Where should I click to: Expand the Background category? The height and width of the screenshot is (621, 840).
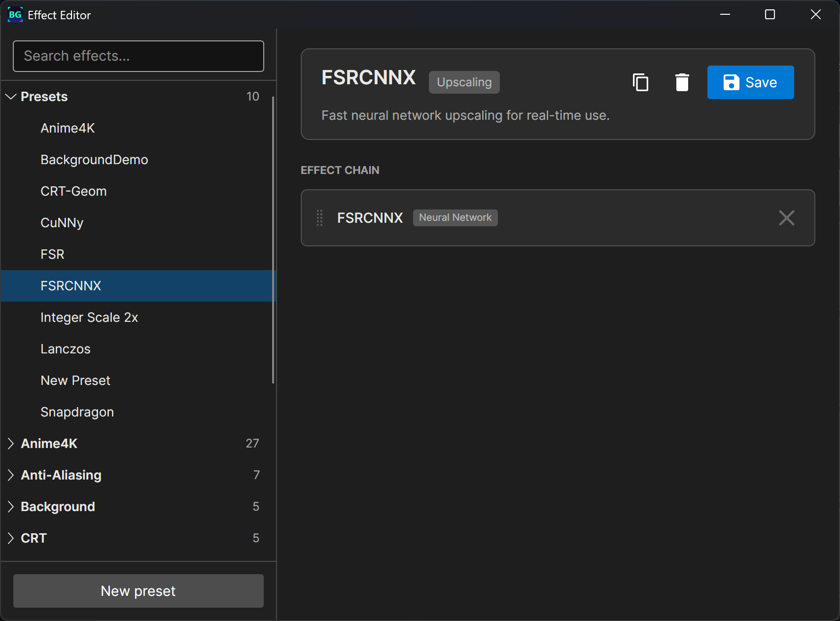11,507
